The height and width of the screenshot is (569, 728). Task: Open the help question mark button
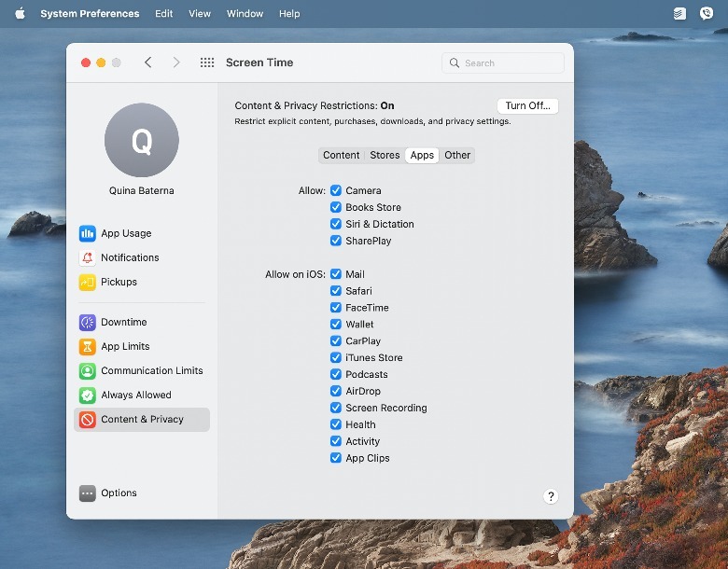[x=551, y=496]
